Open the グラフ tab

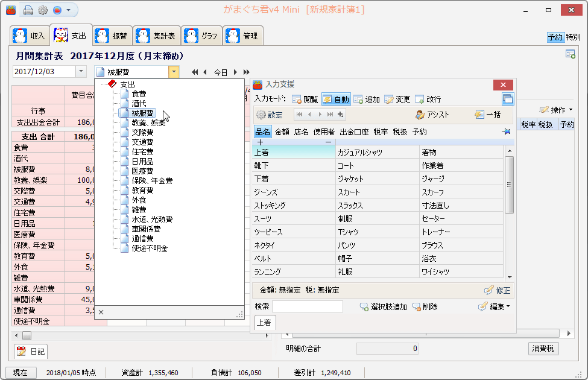[201, 36]
